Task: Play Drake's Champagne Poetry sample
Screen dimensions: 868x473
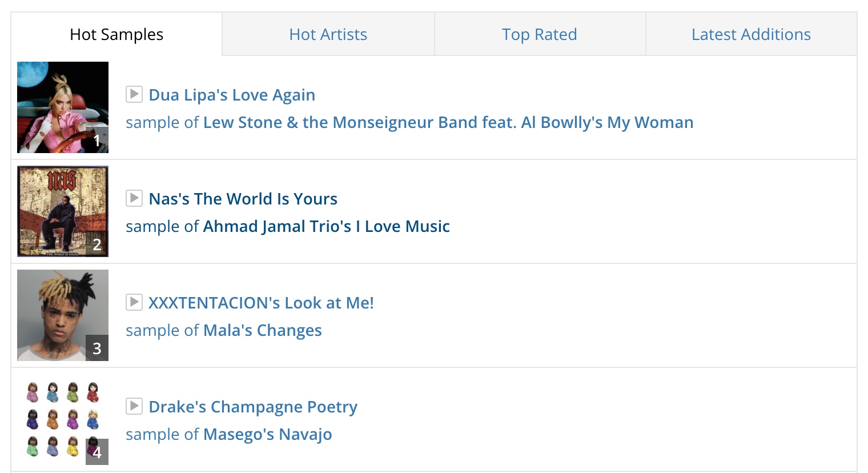Action: click(134, 406)
